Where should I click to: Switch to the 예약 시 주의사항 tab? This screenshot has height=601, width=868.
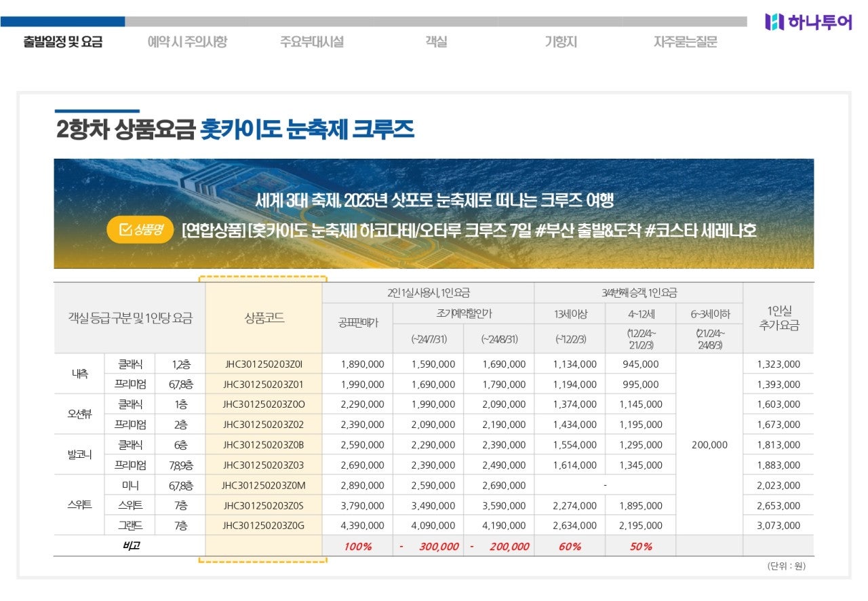187,42
